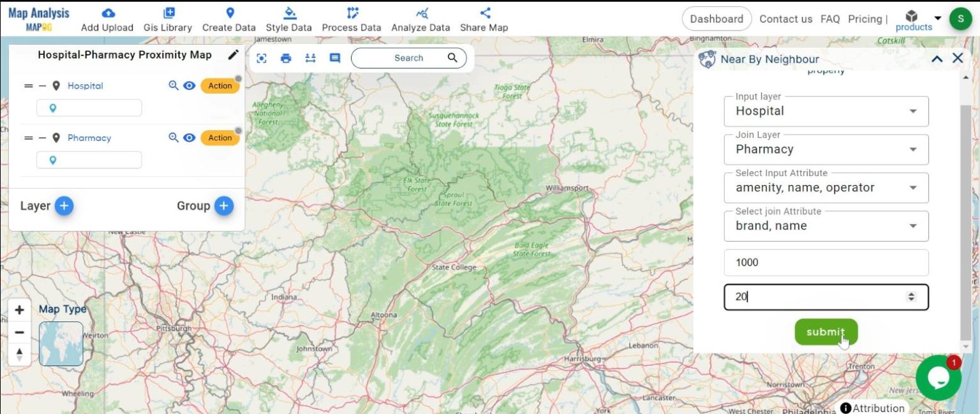Submit the Near By Neighbour form
This screenshot has height=414, width=980.
826,332
